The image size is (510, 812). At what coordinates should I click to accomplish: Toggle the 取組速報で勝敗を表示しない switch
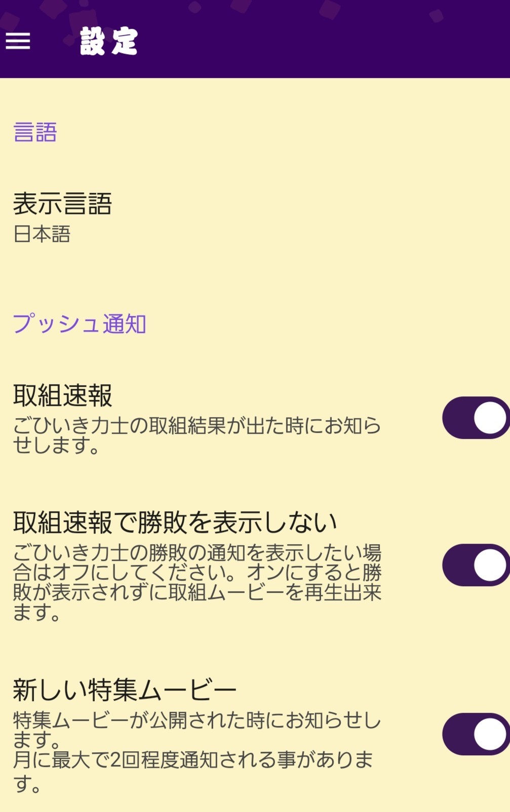pos(475,565)
